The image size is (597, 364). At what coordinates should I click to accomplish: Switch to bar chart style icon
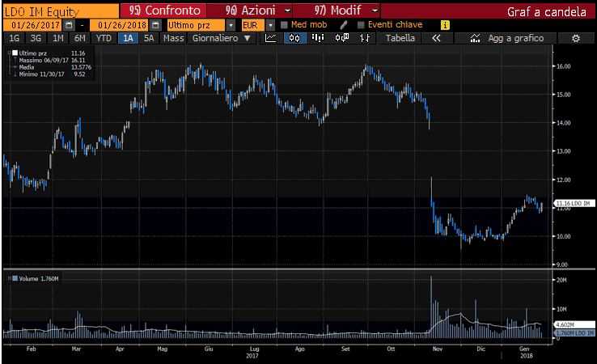point(318,38)
